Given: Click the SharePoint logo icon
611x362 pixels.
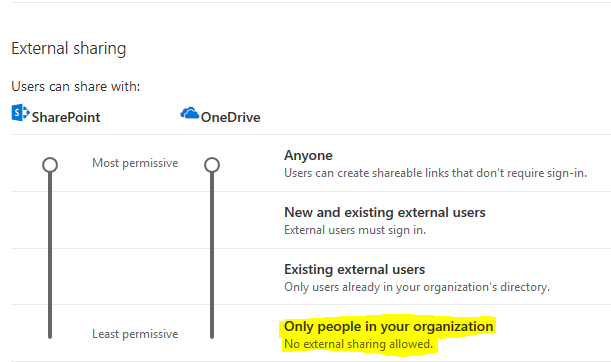Looking at the screenshot, I should pos(21,113).
